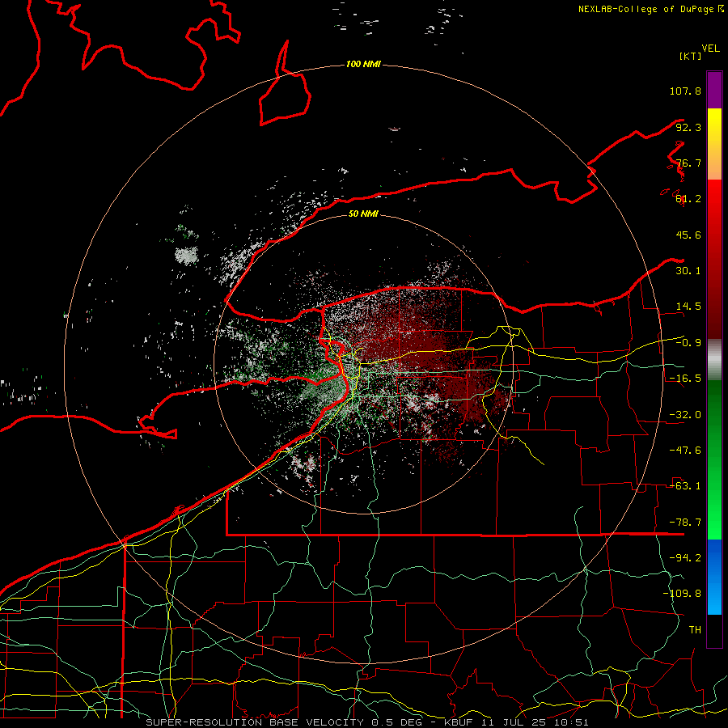Click the 107.8 legend value
This screenshot has width=728, height=728.
click(685, 91)
